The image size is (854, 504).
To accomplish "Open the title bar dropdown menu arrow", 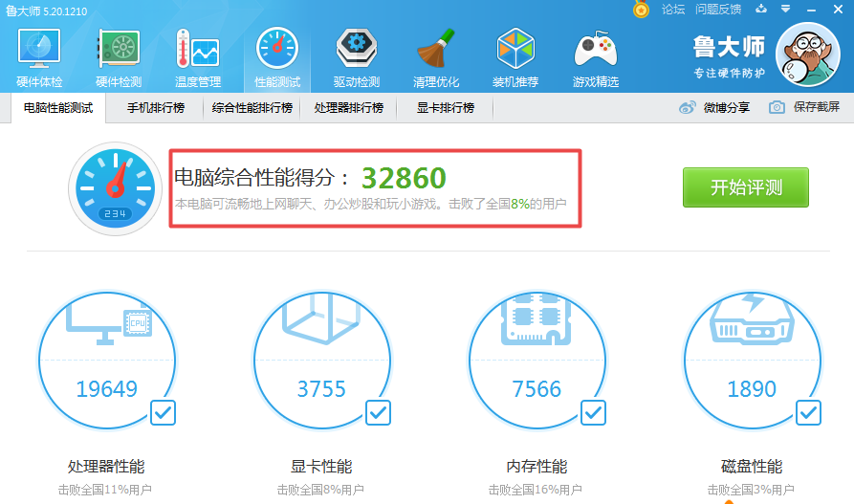I will (785, 9).
